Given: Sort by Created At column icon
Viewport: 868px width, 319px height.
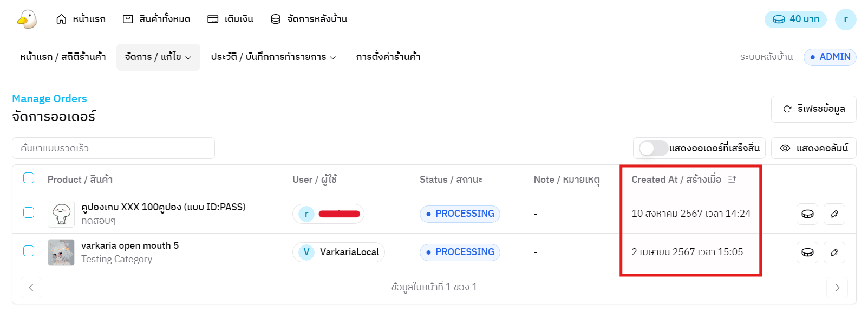Looking at the screenshot, I should tap(732, 180).
